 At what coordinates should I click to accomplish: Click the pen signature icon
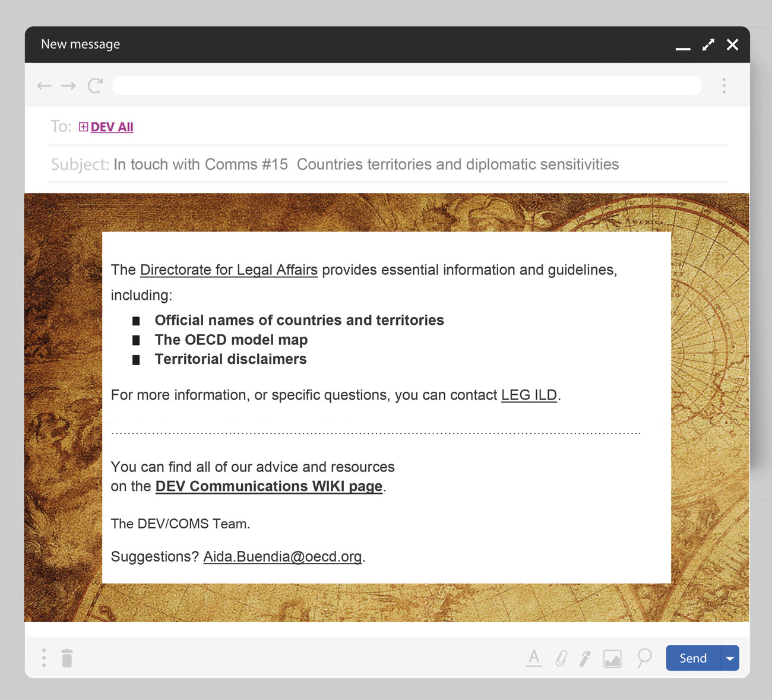pos(586,658)
